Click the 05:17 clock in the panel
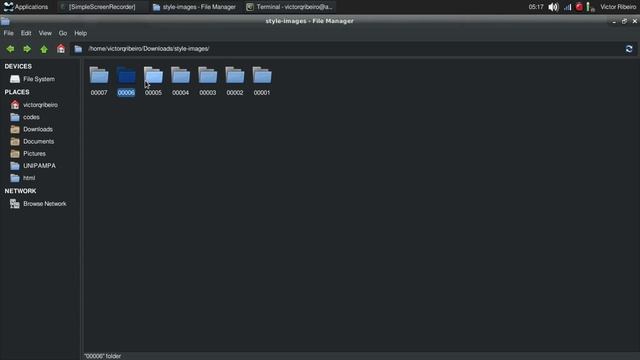 click(536, 7)
